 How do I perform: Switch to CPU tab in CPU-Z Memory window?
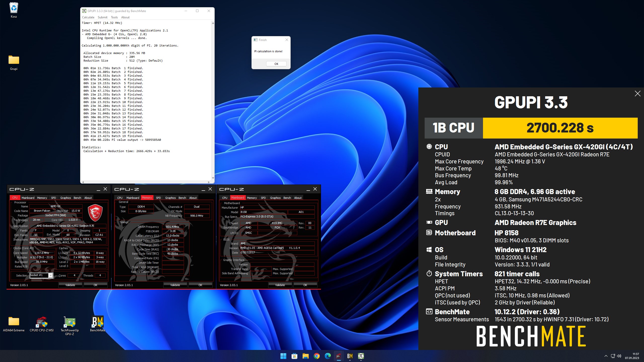point(120,198)
